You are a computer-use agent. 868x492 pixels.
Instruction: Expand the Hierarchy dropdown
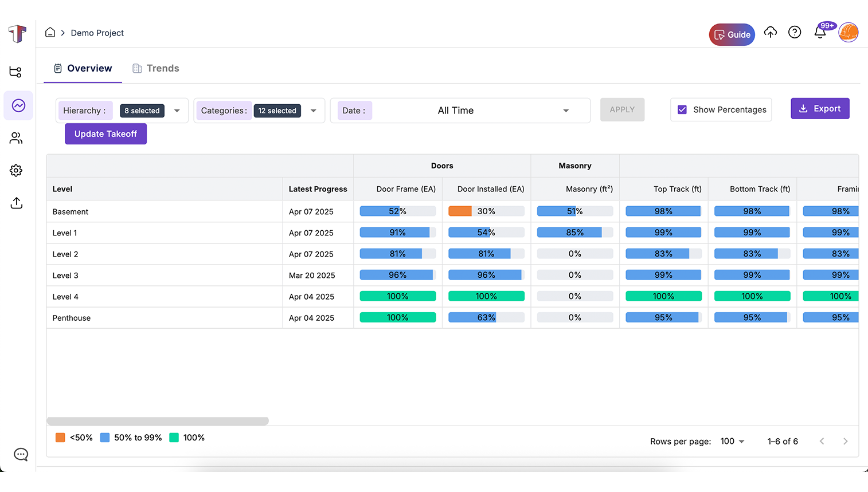pos(177,111)
